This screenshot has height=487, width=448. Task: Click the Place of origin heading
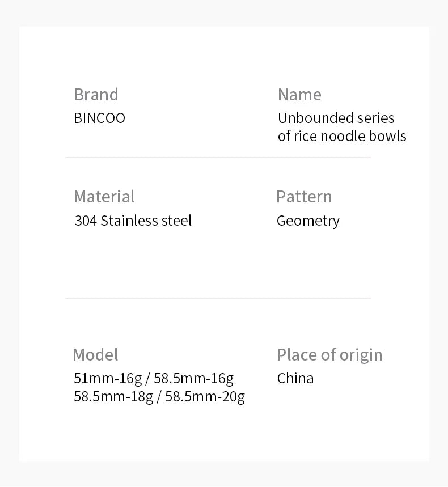329,355
